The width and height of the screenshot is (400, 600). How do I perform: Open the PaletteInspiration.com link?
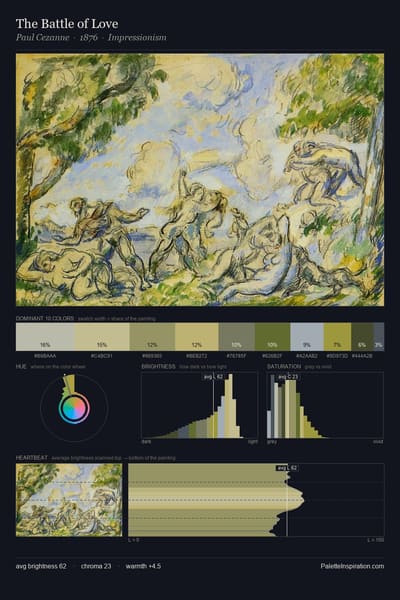coord(352,566)
